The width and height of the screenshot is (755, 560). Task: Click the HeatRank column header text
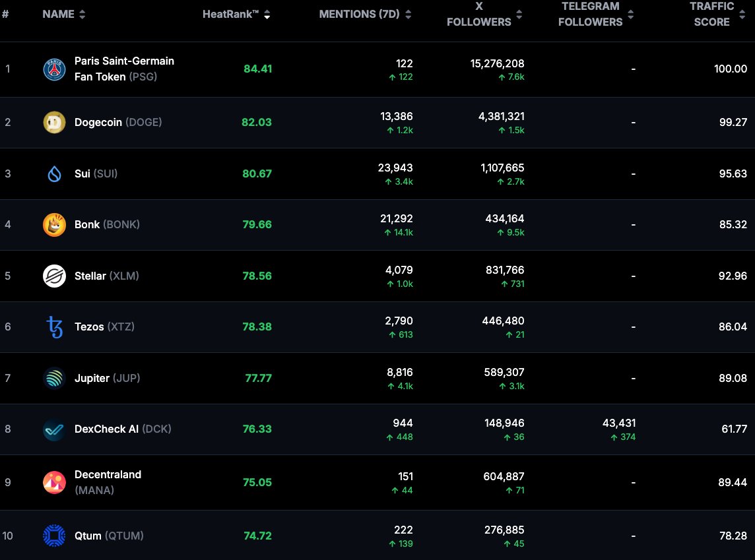point(230,15)
